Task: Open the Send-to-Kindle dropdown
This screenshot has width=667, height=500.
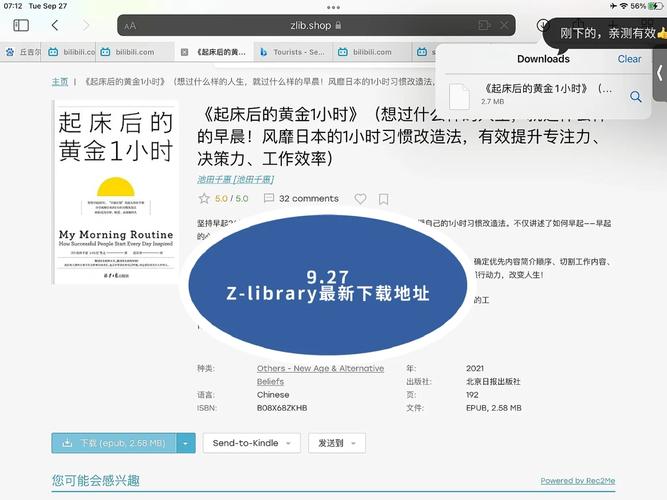Action: 252,443
